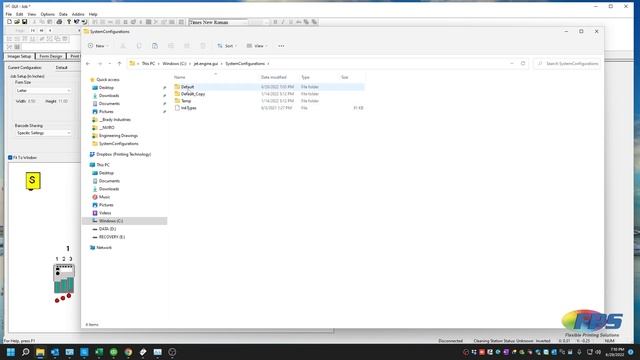Select the Default folder
Viewport: 640px width, 360px height.
tap(269, 87)
